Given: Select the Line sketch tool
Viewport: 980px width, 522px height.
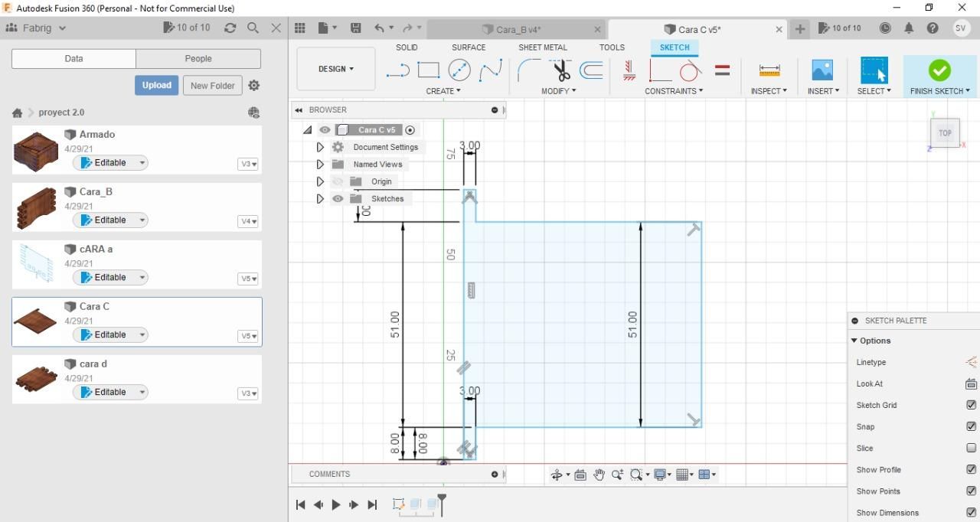Looking at the screenshot, I should coord(397,71).
